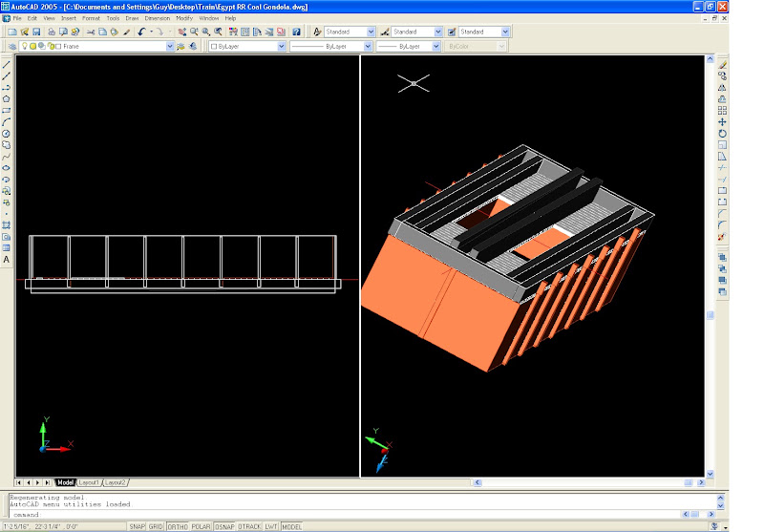
Task: Toggle ORTHO mode in status bar
Action: tap(178, 526)
